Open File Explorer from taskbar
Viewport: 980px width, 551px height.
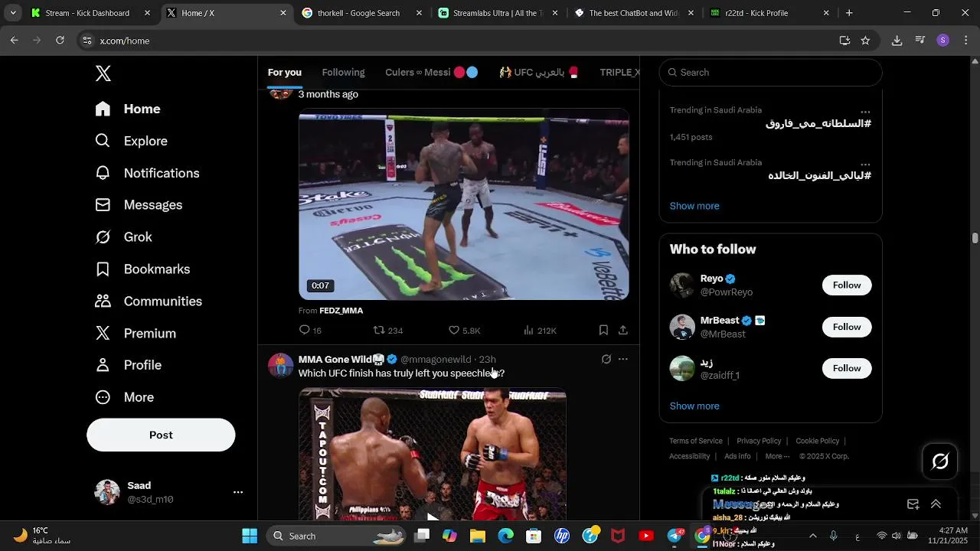[x=478, y=536]
